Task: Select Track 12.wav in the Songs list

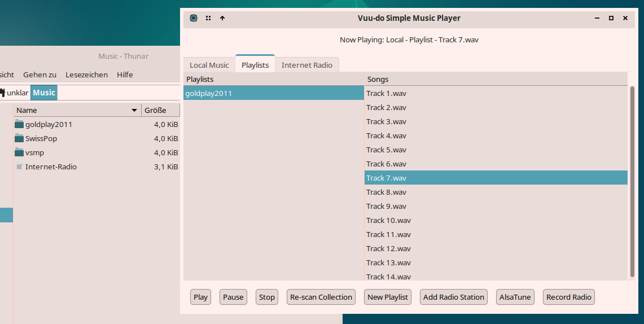Action: (496, 248)
